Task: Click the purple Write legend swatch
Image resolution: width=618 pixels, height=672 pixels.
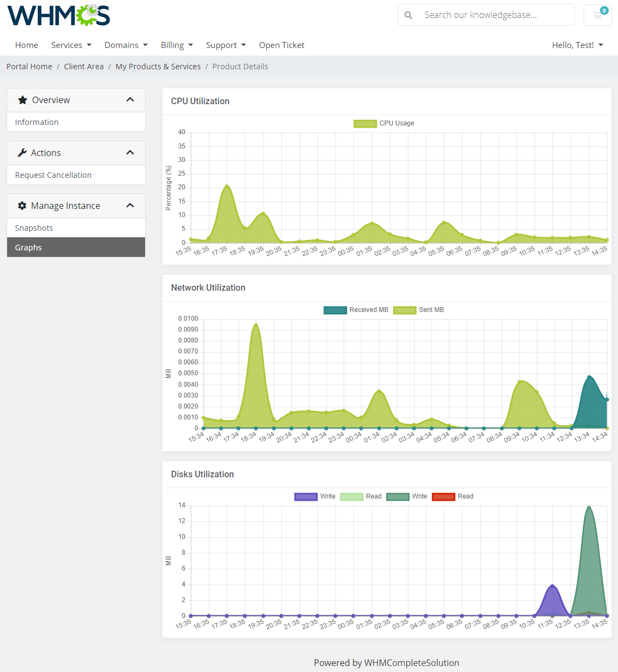Action: coord(305,496)
